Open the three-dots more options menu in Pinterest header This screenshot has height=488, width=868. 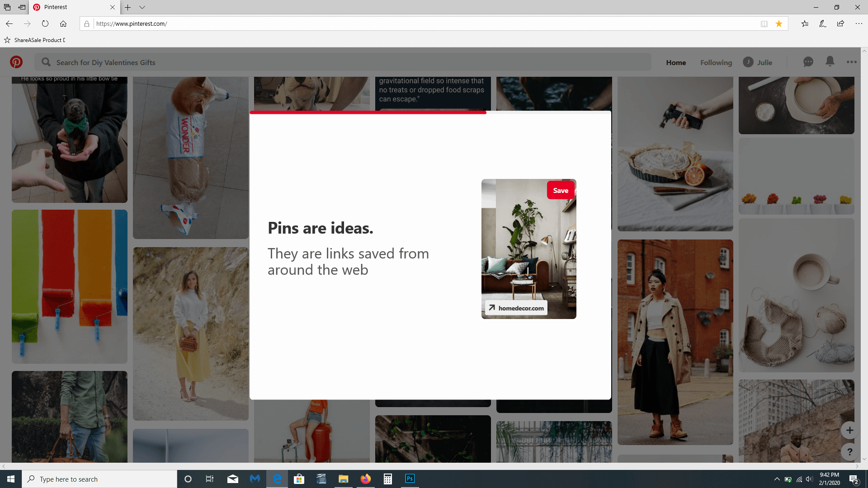(851, 62)
